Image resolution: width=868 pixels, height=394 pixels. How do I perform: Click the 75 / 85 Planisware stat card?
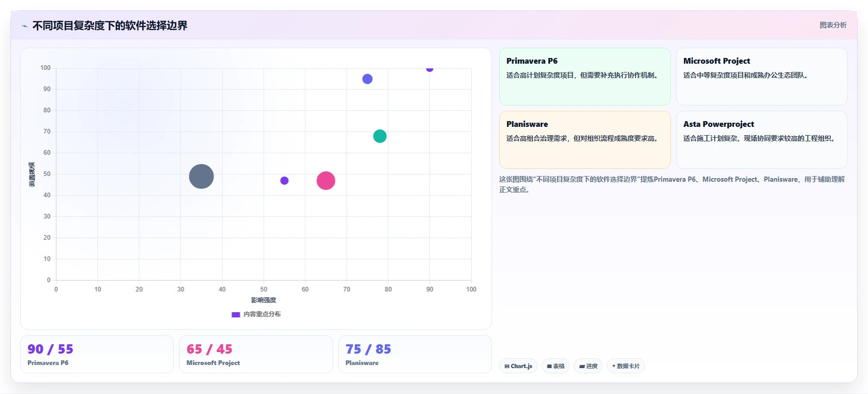point(415,354)
